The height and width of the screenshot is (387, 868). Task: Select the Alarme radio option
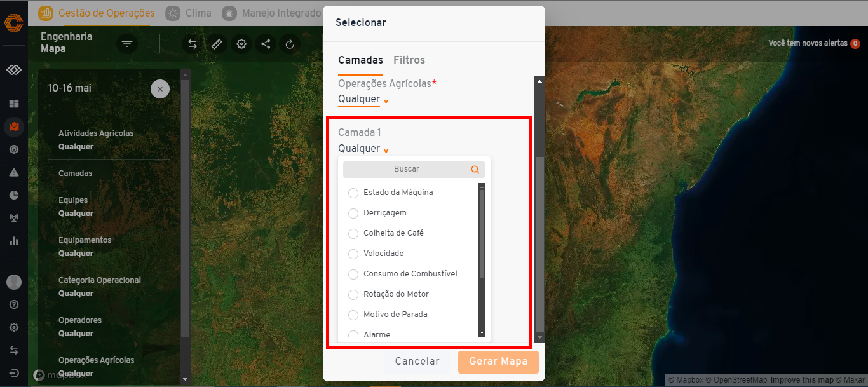pos(353,334)
